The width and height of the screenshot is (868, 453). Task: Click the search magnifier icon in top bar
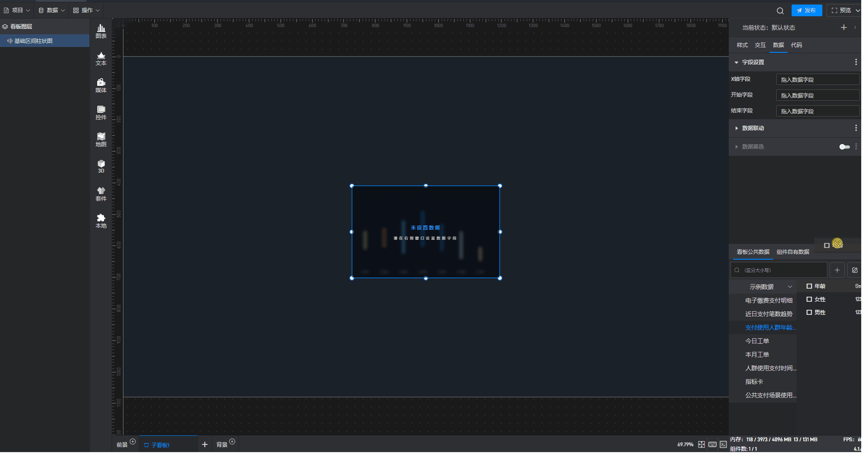[780, 10]
